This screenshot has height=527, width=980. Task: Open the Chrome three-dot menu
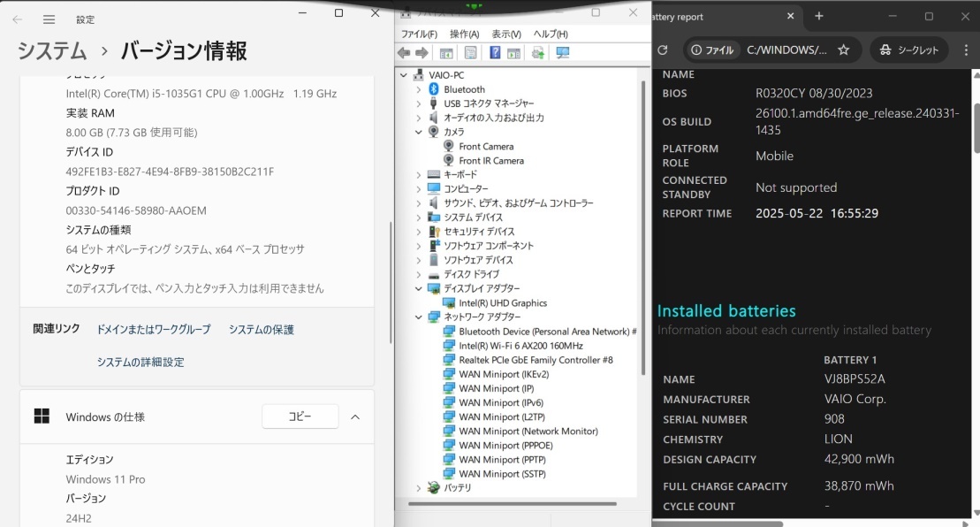[x=966, y=50]
